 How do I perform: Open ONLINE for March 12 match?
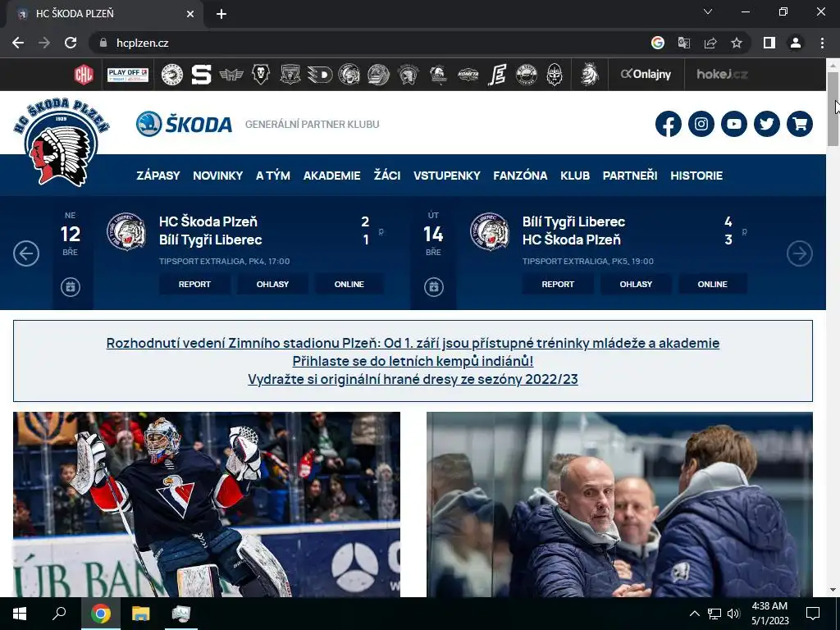(x=349, y=284)
